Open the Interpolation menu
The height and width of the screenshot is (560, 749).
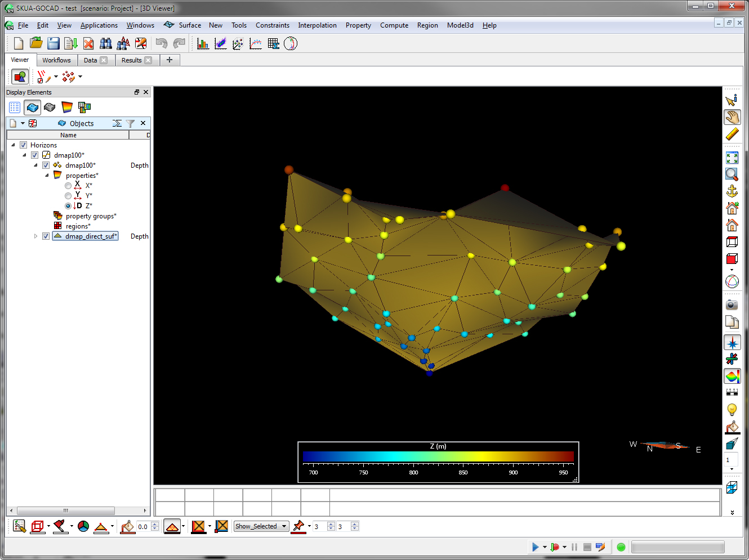tap(317, 25)
